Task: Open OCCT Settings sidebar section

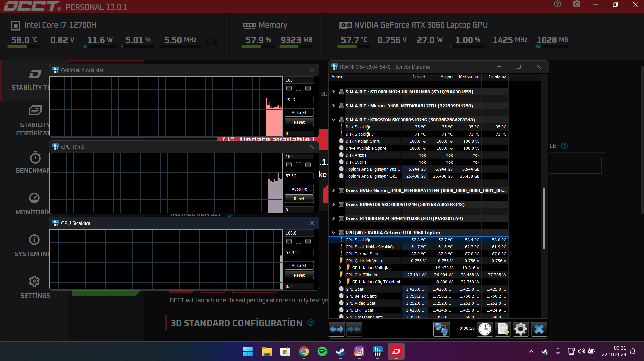Action: (35, 287)
